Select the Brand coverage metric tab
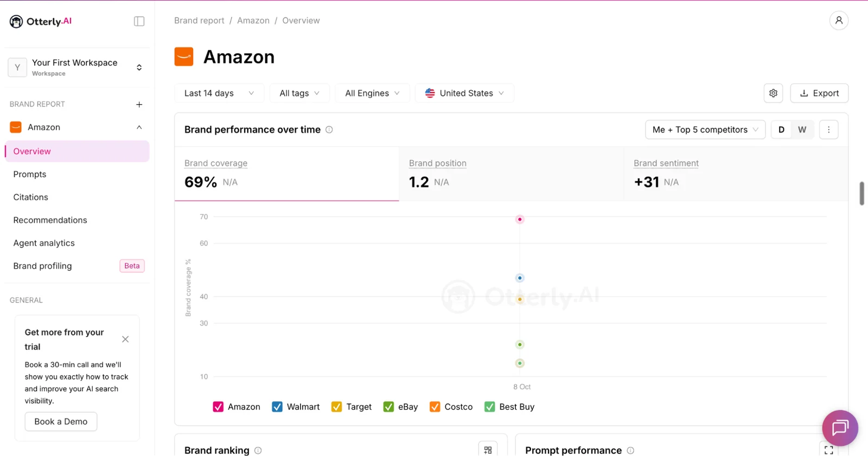The height and width of the screenshot is (456, 868). click(x=286, y=174)
